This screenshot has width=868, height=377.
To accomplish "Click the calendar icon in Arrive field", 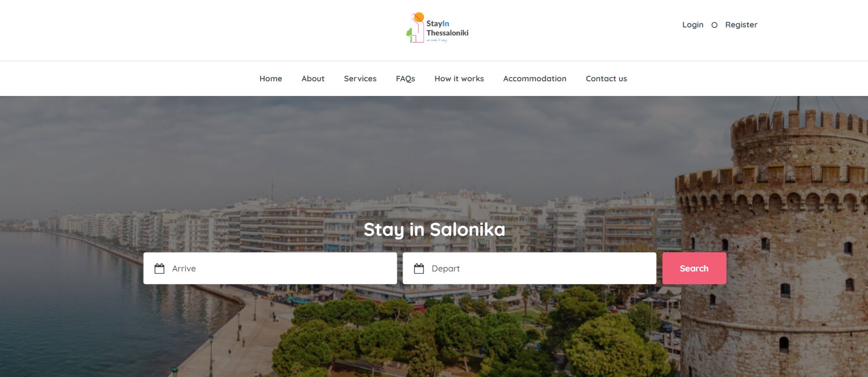I will (x=159, y=268).
